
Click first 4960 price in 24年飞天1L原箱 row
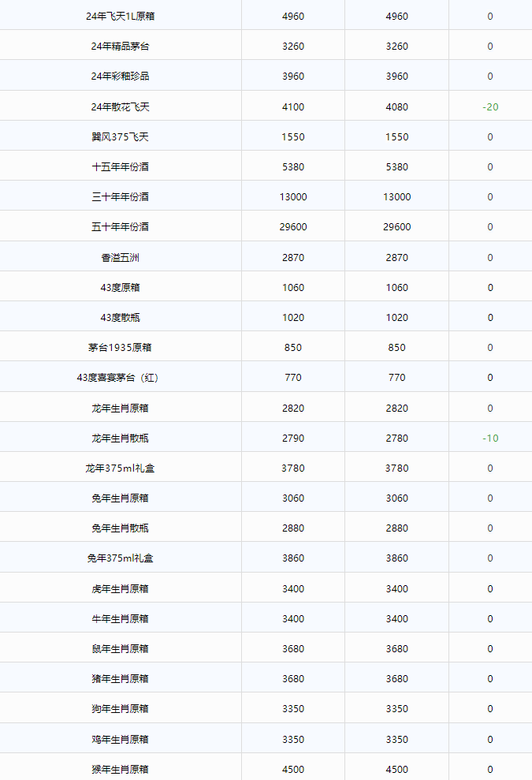coord(293,17)
